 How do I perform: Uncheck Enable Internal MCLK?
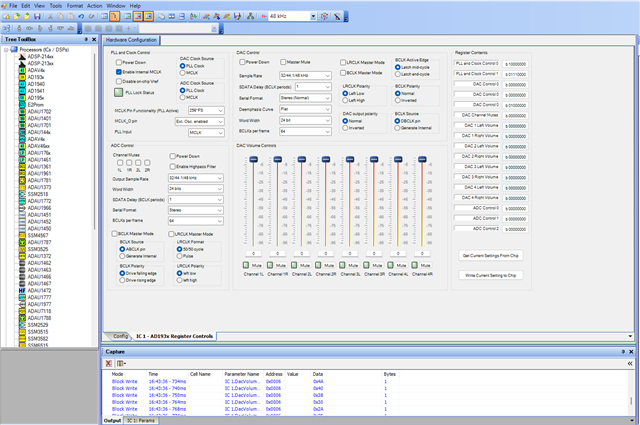119,72
